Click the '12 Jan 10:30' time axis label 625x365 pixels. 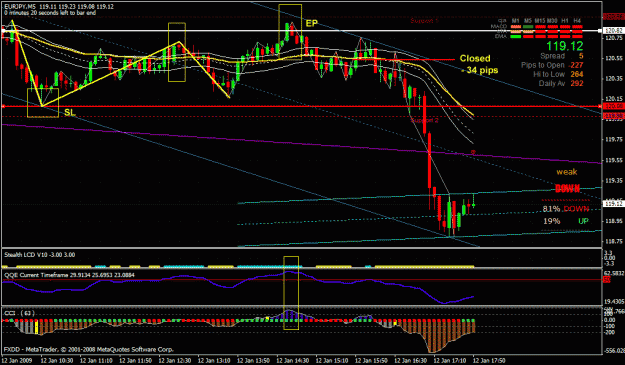pos(57,361)
